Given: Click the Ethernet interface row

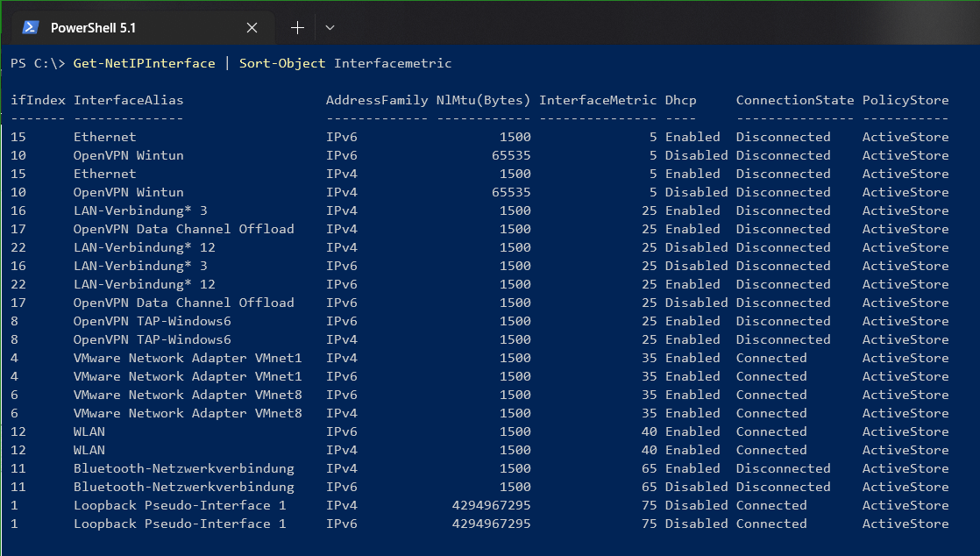Looking at the screenshot, I should coord(104,137).
